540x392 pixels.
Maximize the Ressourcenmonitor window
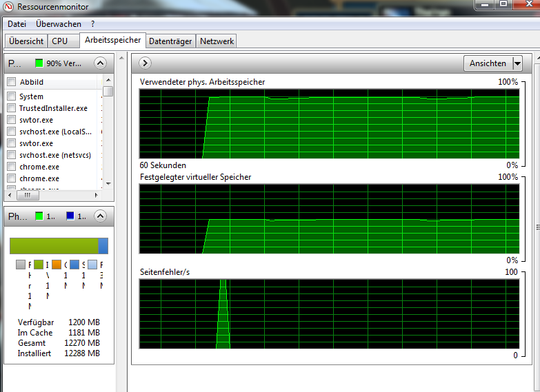pos(503,4)
